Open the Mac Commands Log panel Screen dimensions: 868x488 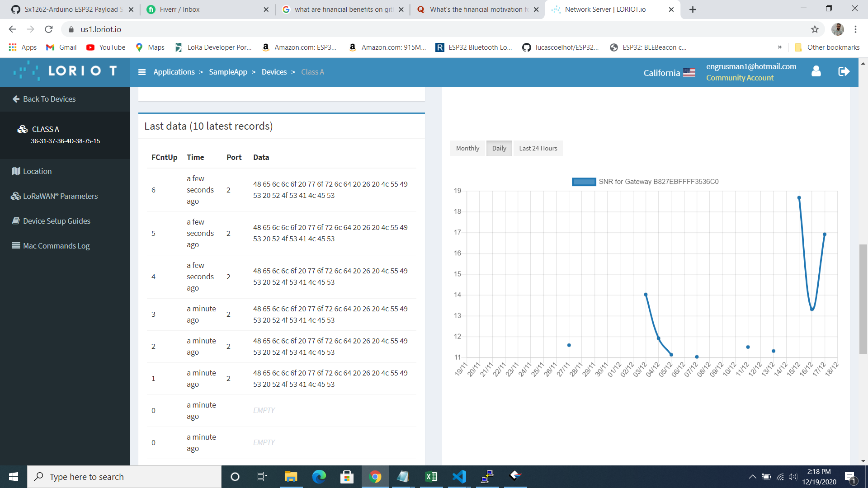click(x=56, y=245)
